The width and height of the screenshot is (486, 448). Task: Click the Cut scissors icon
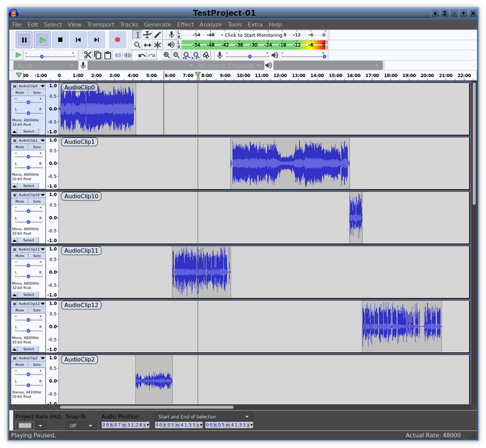[88, 55]
